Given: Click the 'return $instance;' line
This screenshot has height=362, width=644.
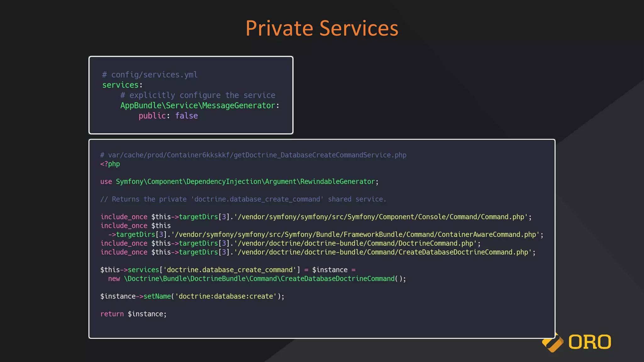Looking at the screenshot, I should 133,314.
